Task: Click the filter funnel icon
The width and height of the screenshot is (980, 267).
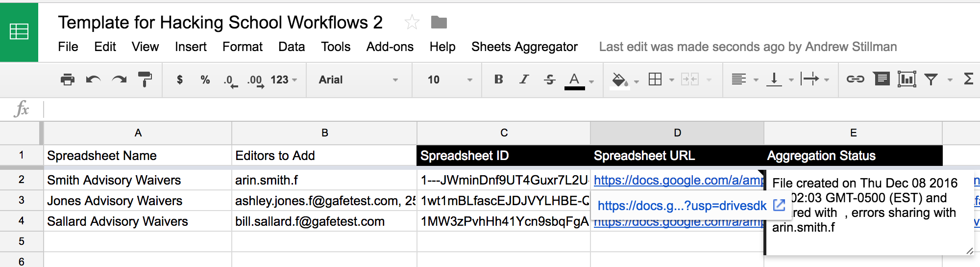Action: (931, 80)
